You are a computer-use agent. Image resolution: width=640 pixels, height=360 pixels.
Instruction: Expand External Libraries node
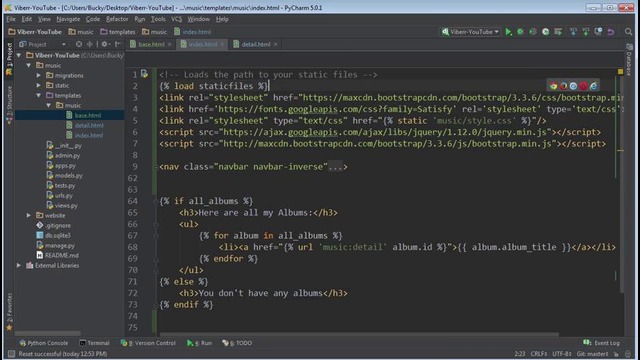[19, 265]
